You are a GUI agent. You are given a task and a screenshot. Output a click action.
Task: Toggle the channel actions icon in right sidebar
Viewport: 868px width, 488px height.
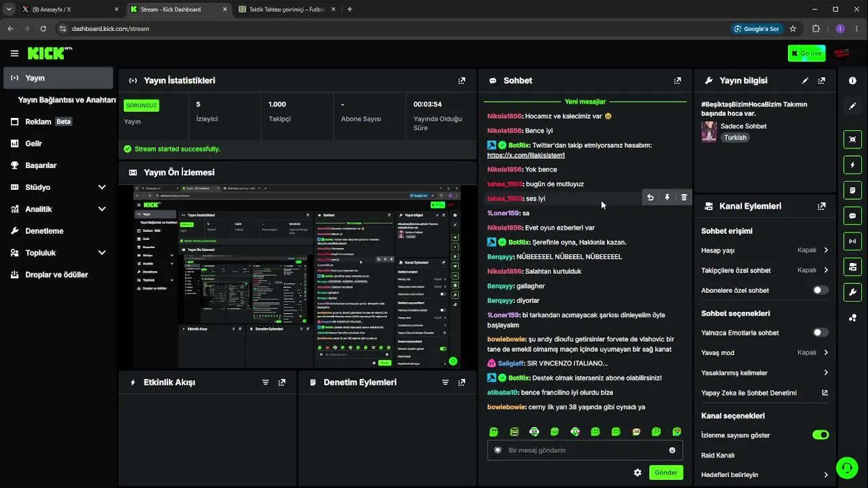pos(852,267)
